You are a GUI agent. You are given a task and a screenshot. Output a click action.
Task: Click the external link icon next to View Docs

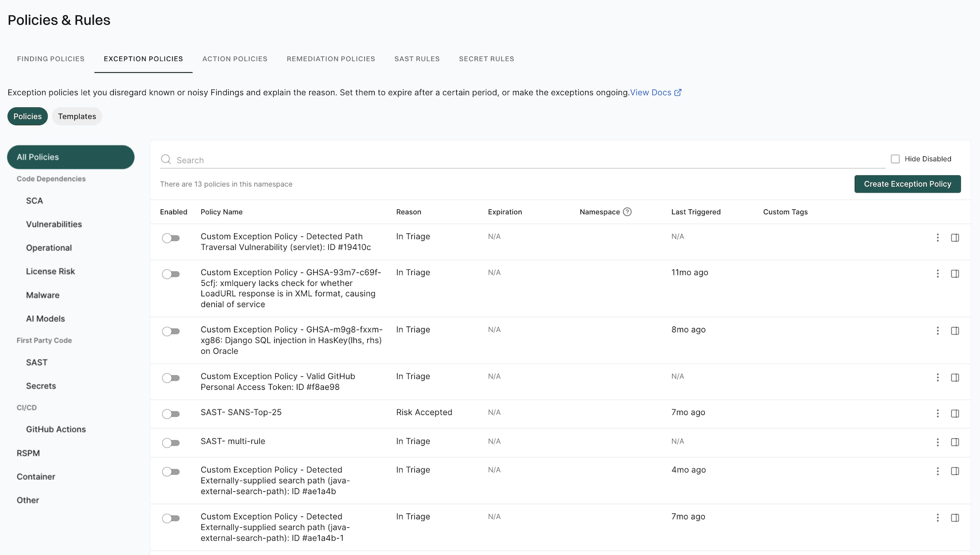click(678, 92)
